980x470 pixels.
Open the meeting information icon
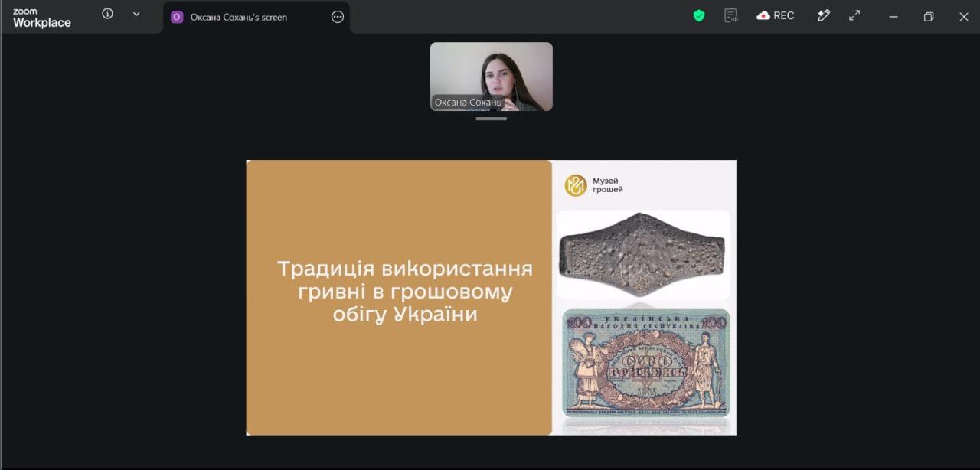coord(107,14)
